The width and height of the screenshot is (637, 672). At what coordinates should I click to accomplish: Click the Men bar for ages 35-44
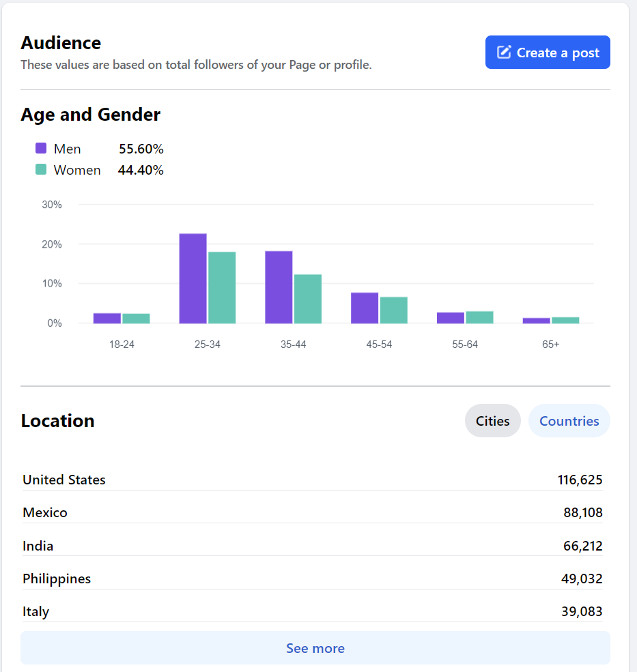(279, 287)
